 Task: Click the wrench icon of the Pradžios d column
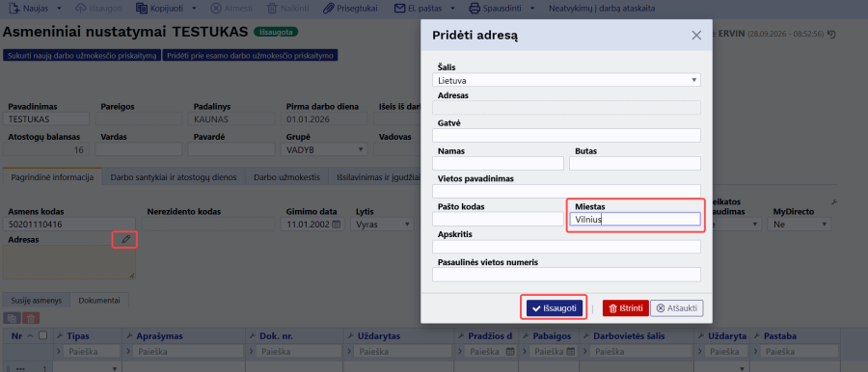pos(462,336)
